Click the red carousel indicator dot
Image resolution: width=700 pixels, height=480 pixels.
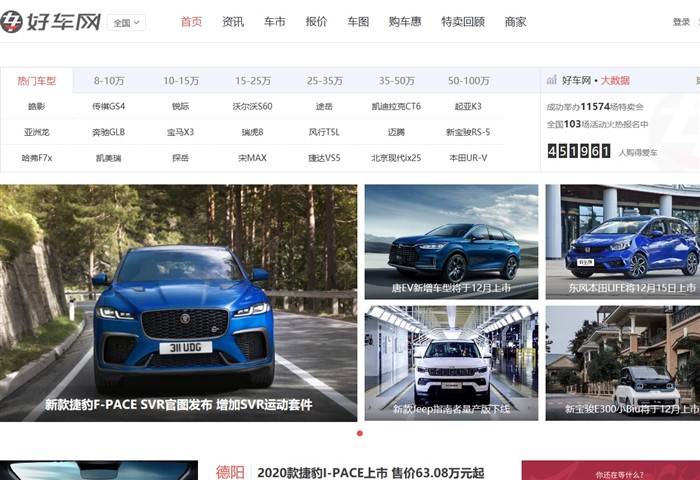pos(360,433)
